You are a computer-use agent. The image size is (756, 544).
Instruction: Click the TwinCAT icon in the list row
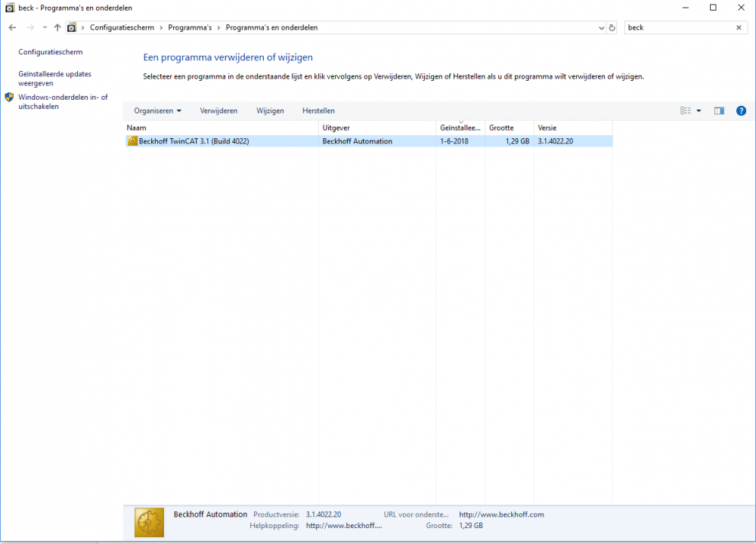132,141
